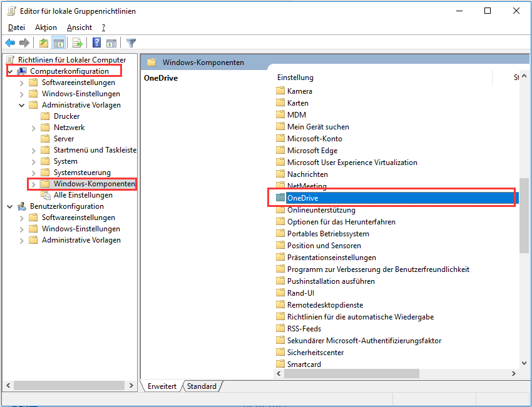Image resolution: width=532 pixels, height=407 pixels.
Task: Click the RSS-Feeds folder icon
Action: (280, 328)
